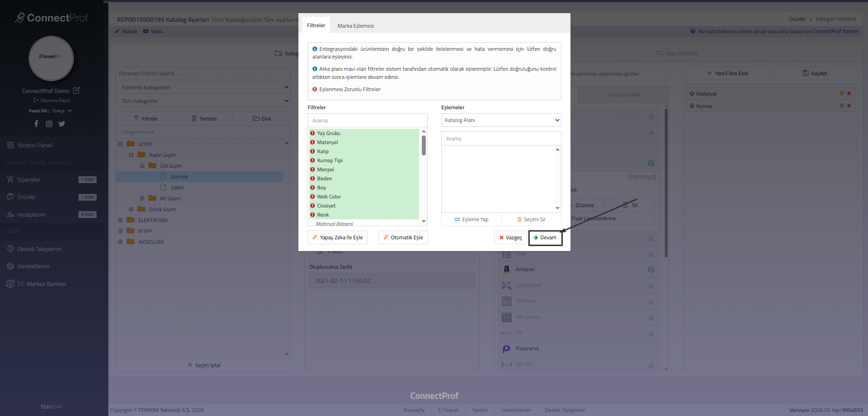This screenshot has width=868, height=416.
Task: Click the Pazarama marketplace icon
Action: pos(506,348)
